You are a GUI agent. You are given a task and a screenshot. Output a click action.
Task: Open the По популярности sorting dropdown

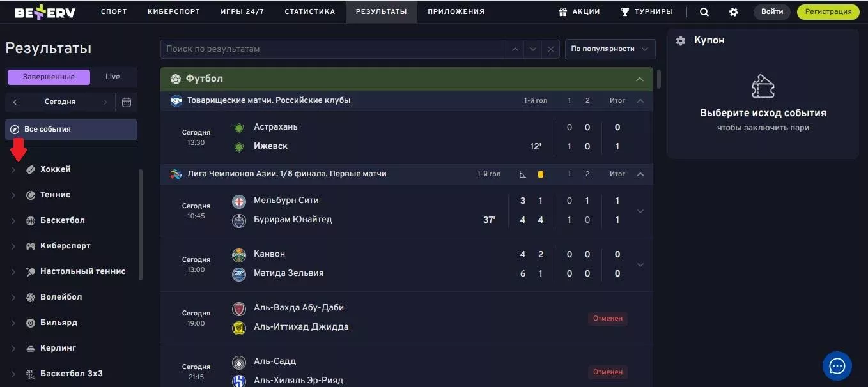610,49
